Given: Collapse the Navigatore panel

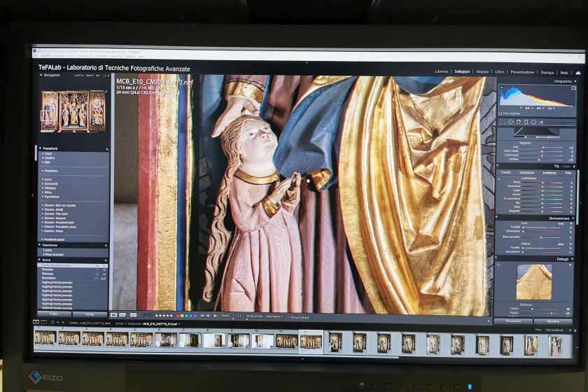Looking at the screenshot, I should 41,76.
